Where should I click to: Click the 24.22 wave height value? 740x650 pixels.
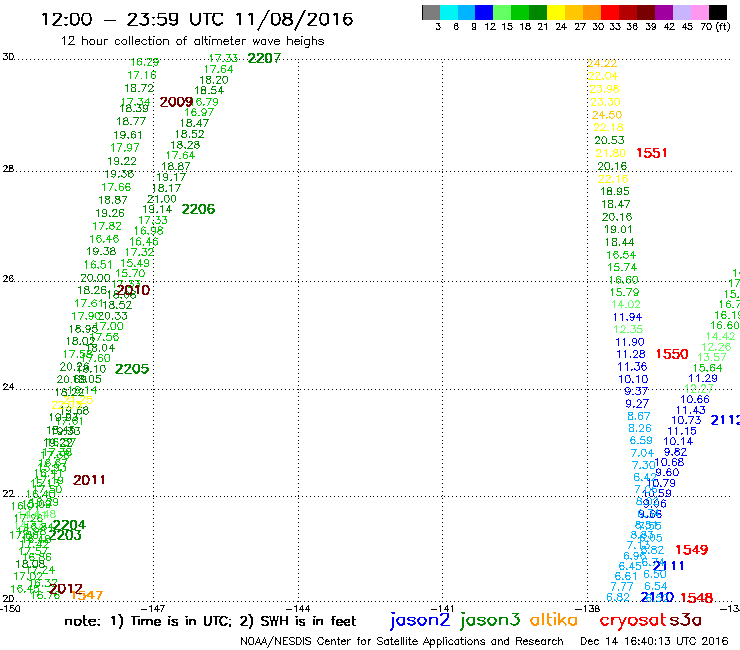click(602, 64)
